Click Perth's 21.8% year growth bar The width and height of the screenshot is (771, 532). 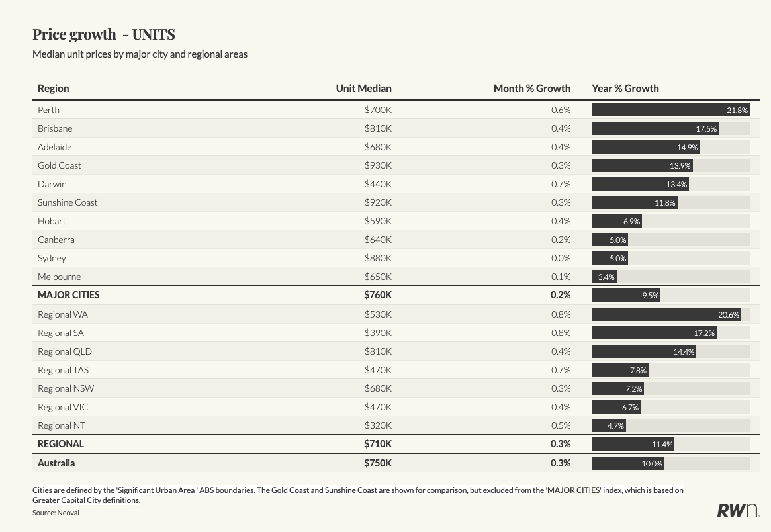click(670, 110)
